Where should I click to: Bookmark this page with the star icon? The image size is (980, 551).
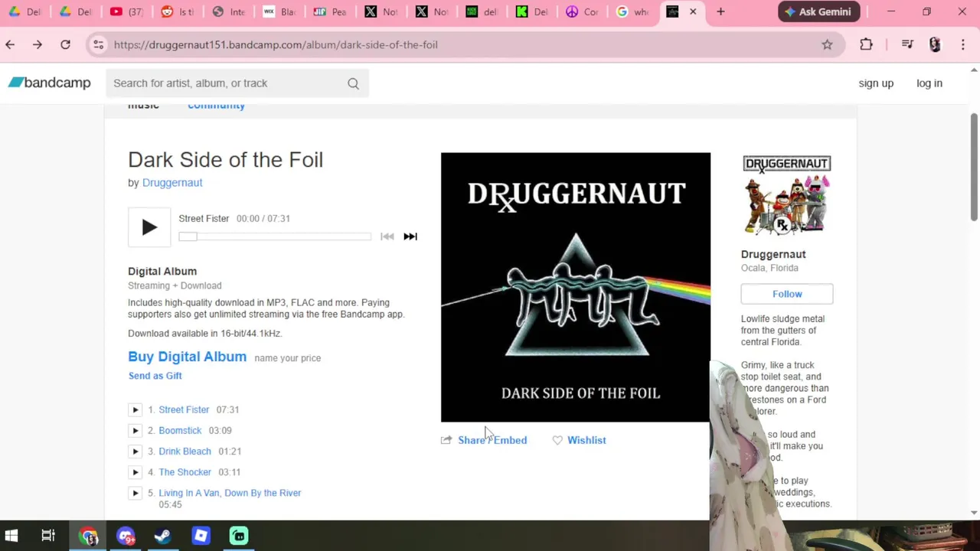click(x=827, y=44)
